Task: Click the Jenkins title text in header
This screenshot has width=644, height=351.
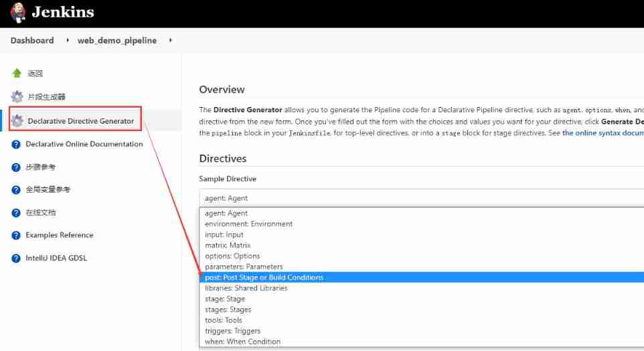Action: click(x=63, y=12)
